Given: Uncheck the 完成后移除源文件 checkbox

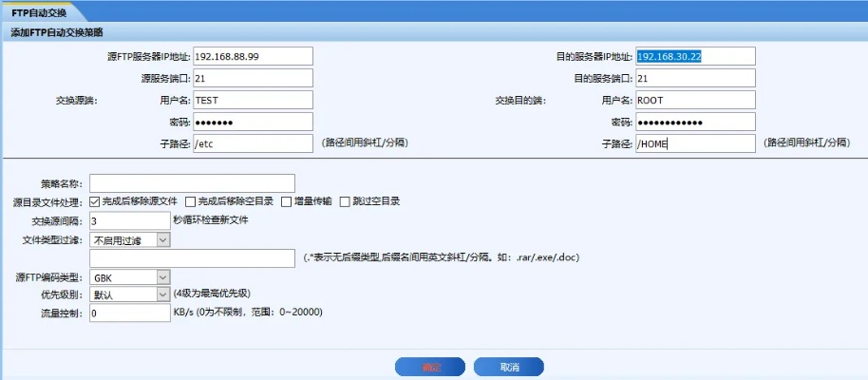Looking at the screenshot, I should [x=95, y=201].
